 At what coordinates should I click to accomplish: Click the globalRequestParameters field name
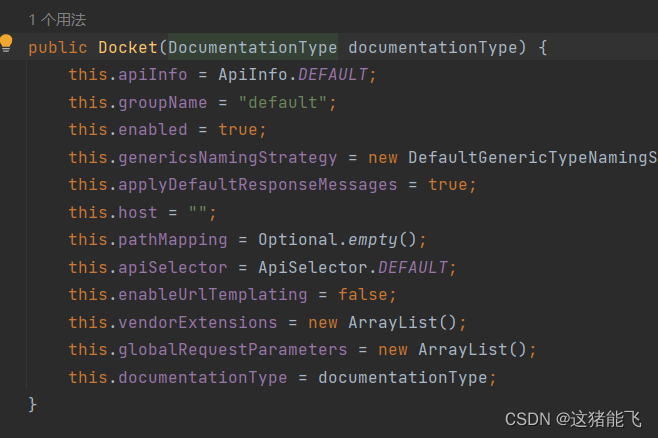click(x=232, y=350)
